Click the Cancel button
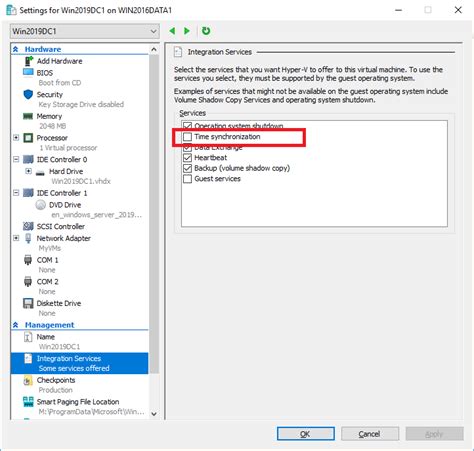Screen dimensions: 474x451 point(370,434)
